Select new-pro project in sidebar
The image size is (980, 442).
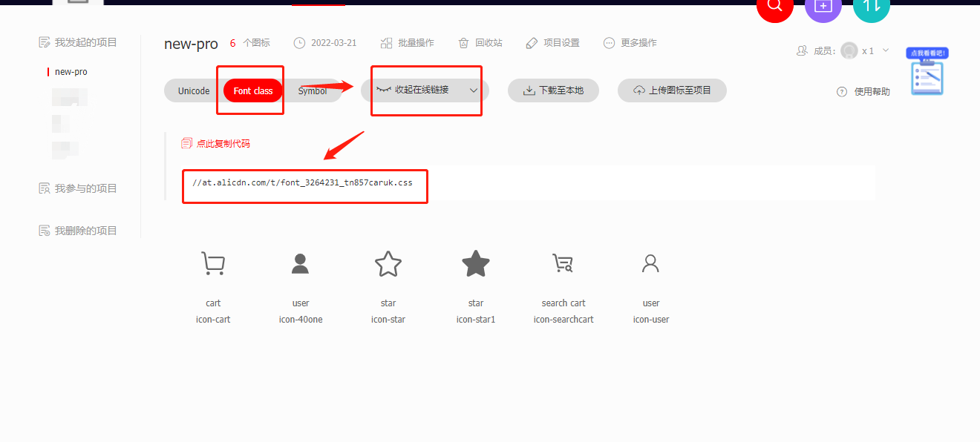point(71,72)
